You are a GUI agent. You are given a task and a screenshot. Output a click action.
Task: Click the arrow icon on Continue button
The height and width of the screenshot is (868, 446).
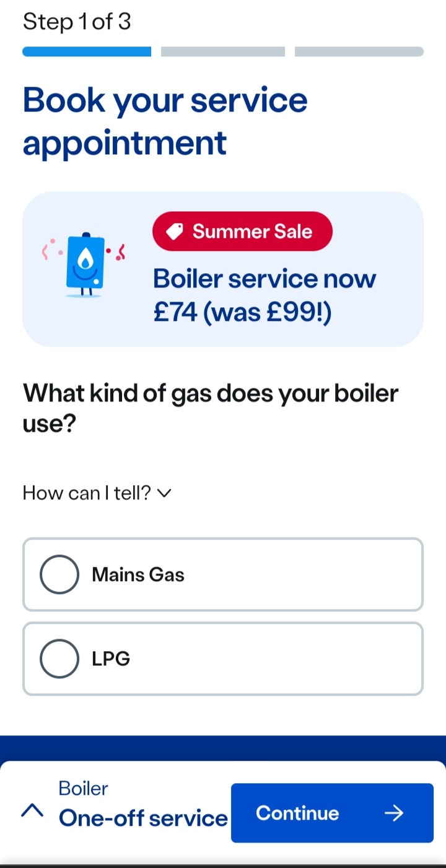pyautogui.click(x=393, y=813)
